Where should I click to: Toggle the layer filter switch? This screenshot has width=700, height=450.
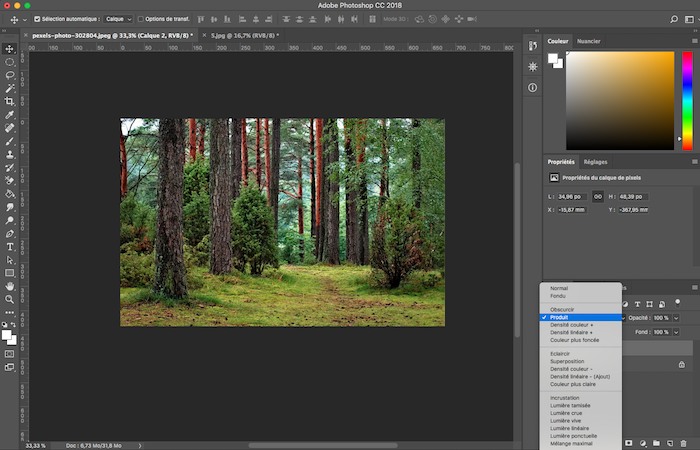click(x=678, y=303)
